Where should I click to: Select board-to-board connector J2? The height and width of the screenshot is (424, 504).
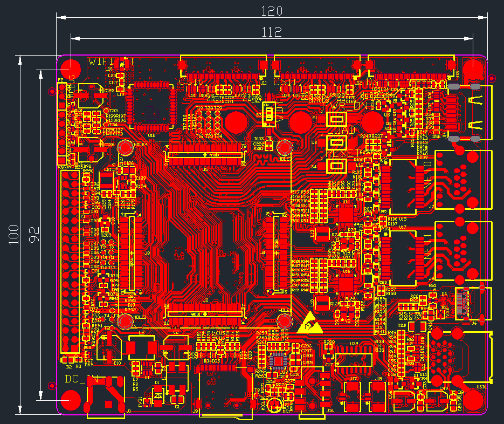click(x=205, y=314)
